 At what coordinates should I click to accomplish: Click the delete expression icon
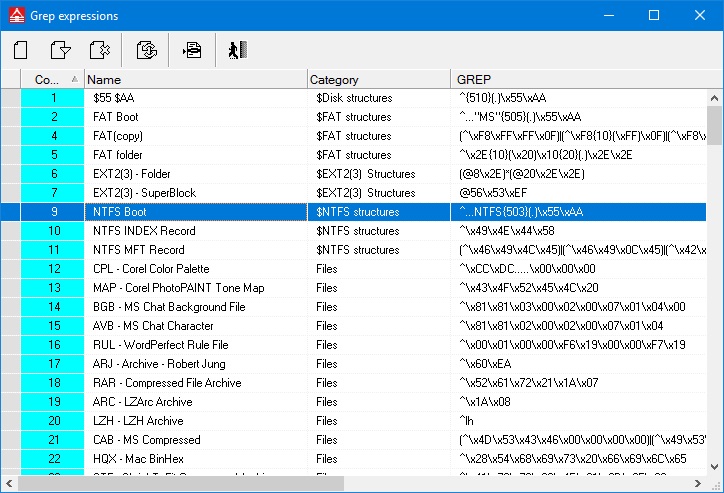tap(99, 49)
